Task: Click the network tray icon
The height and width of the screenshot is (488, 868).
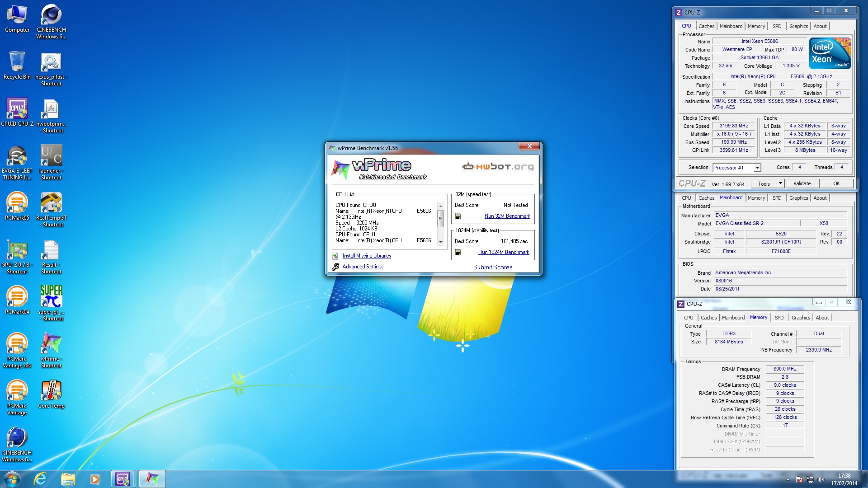Action: pos(810,479)
